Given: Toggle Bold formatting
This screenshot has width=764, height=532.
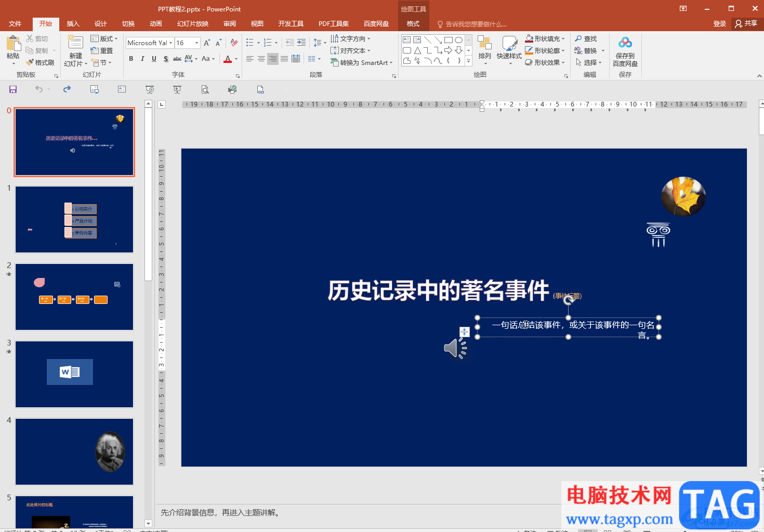Looking at the screenshot, I should point(131,59).
